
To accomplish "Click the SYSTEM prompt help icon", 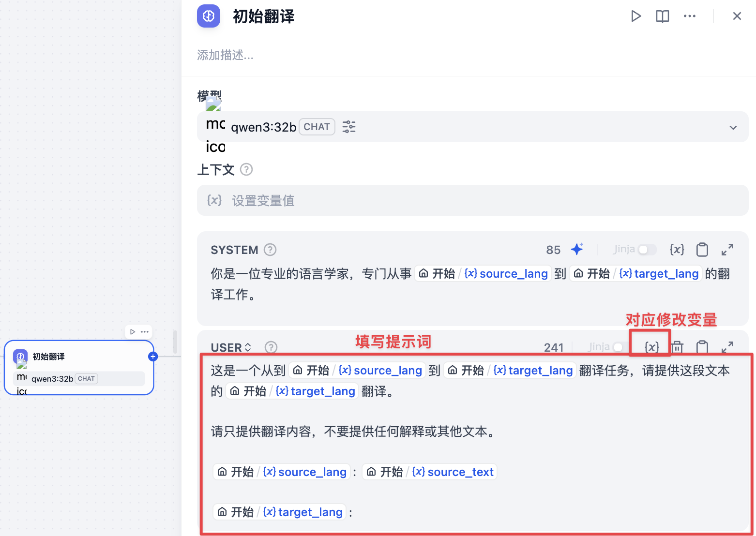I will coord(270,250).
